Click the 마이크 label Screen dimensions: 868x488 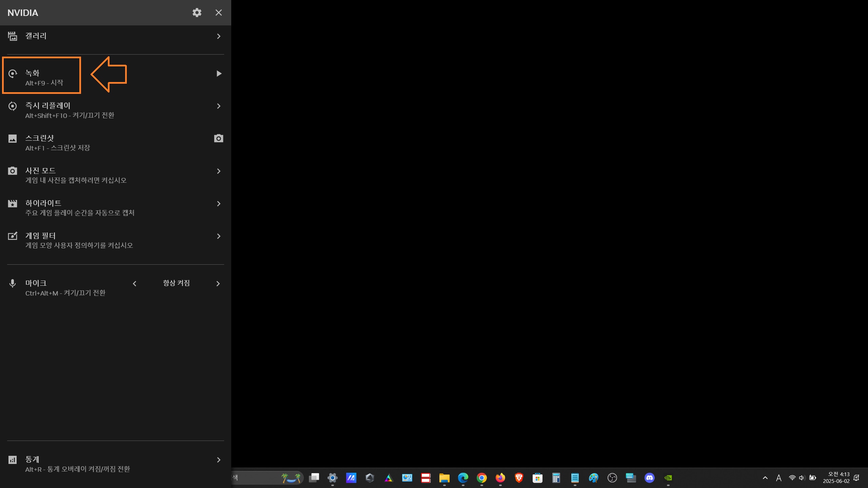[36, 283]
